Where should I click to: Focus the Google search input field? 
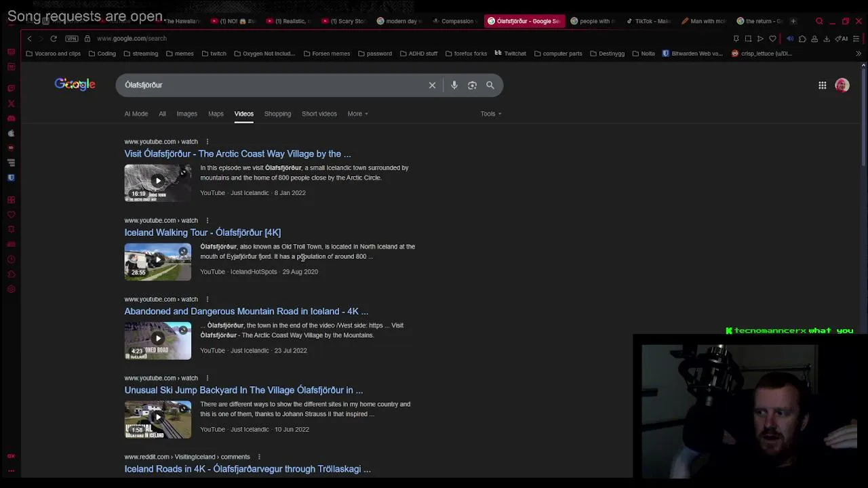[x=271, y=85]
